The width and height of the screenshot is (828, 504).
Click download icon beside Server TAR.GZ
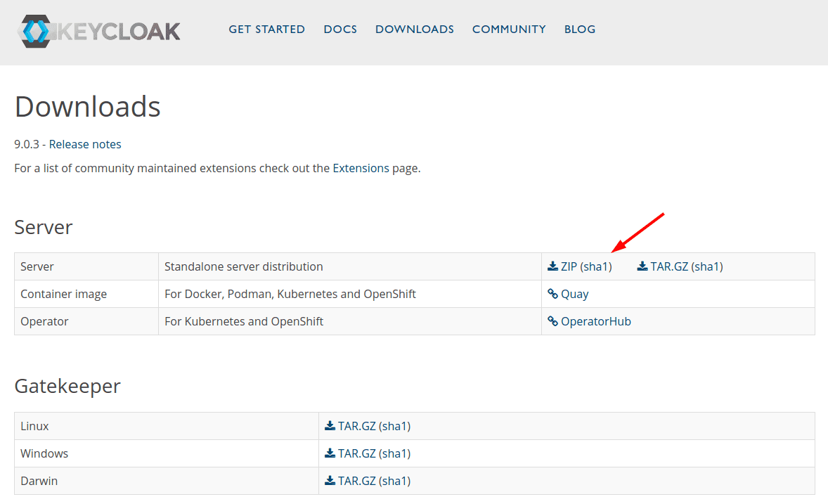(642, 266)
